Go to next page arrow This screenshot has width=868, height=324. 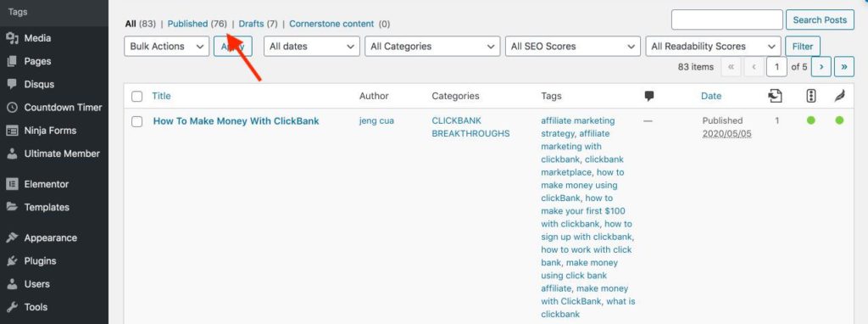[821, 66]
